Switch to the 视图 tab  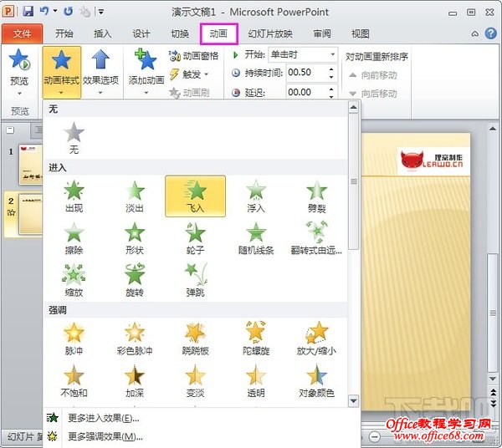pos(361,33)
